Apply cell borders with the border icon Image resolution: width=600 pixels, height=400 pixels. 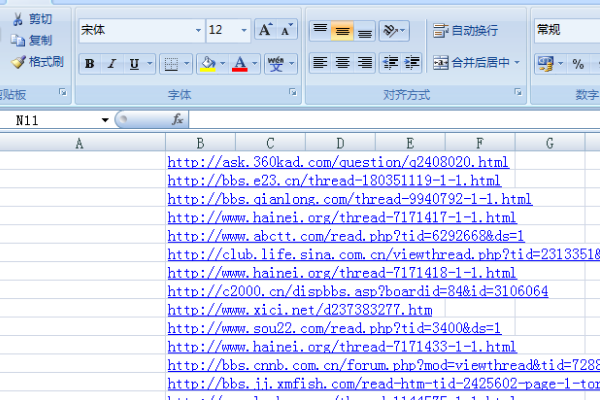click(171, 64)
